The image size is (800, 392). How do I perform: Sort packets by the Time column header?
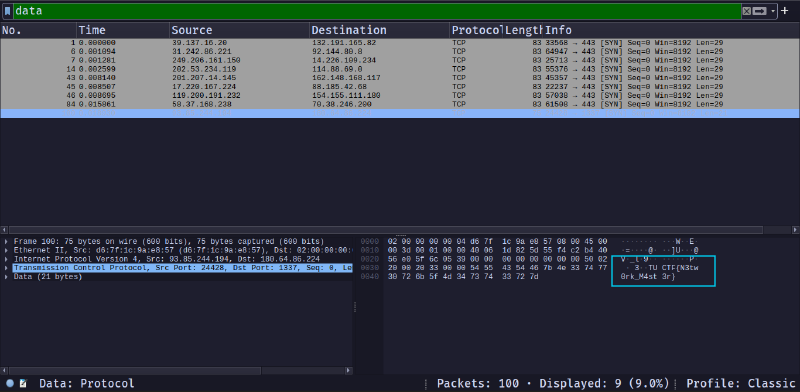coord(123,30)
